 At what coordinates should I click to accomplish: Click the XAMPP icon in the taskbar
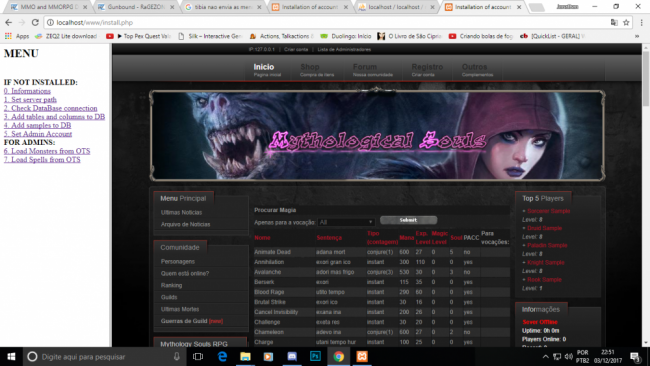(x=362, y=356)
